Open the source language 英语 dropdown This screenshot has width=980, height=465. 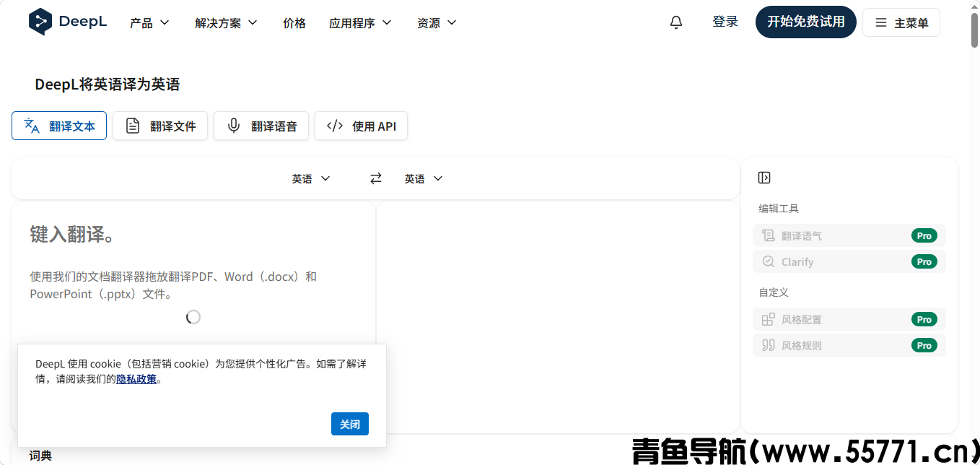click(x=311, y=178)
